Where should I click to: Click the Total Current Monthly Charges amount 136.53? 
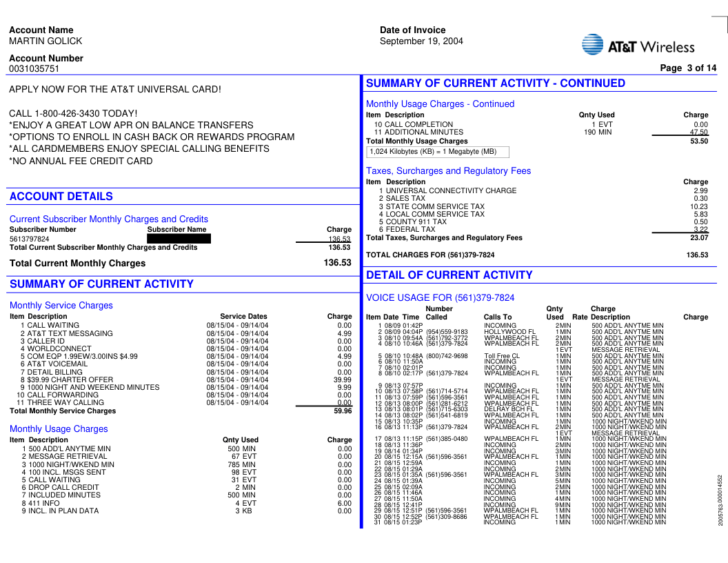point(338,263)
